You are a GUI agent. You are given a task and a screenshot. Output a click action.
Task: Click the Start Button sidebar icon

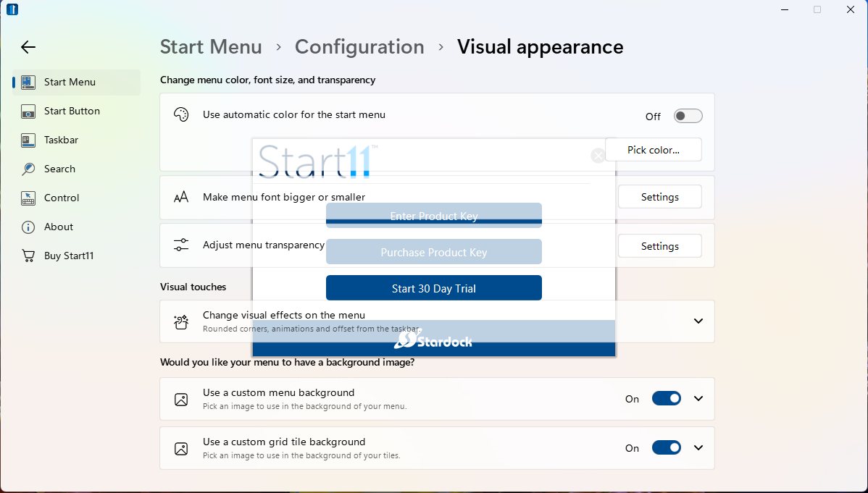point(28,111)
